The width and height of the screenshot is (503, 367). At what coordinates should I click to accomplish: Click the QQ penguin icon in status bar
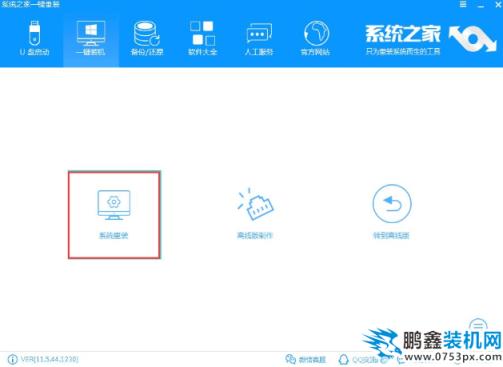point(343,359)
